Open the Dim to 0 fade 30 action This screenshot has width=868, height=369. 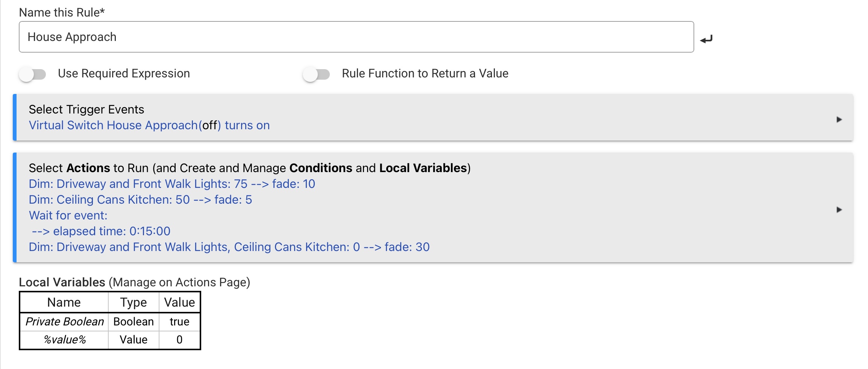(229, 247)
